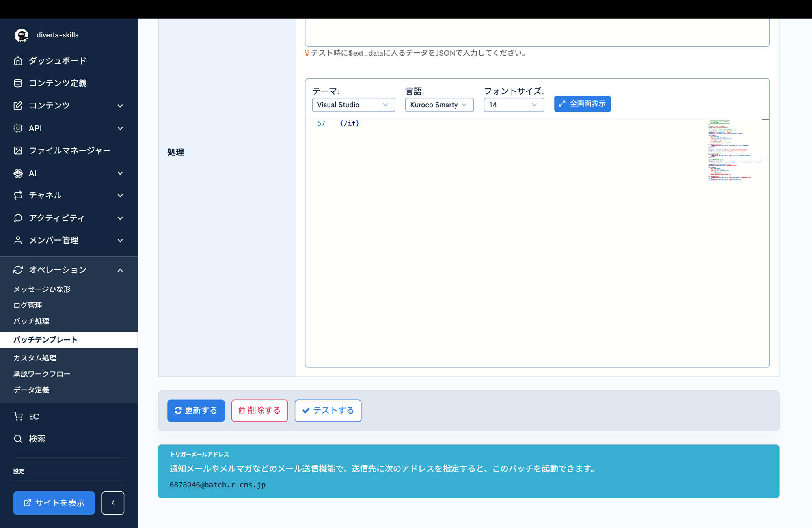Click the コンテンツ定義 database icon

18,83
